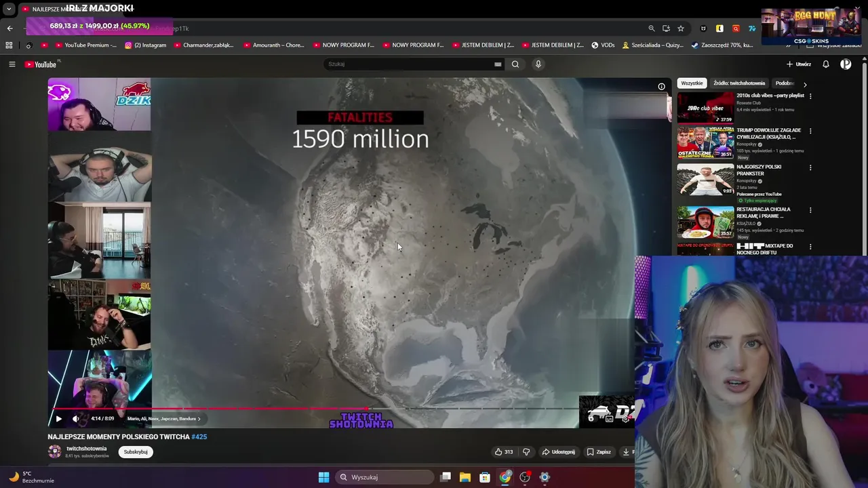This screenshot has height=488, width=868.
Task: Open the Chrome apps grid in bookmarks bar
Action: pos(9,45)
